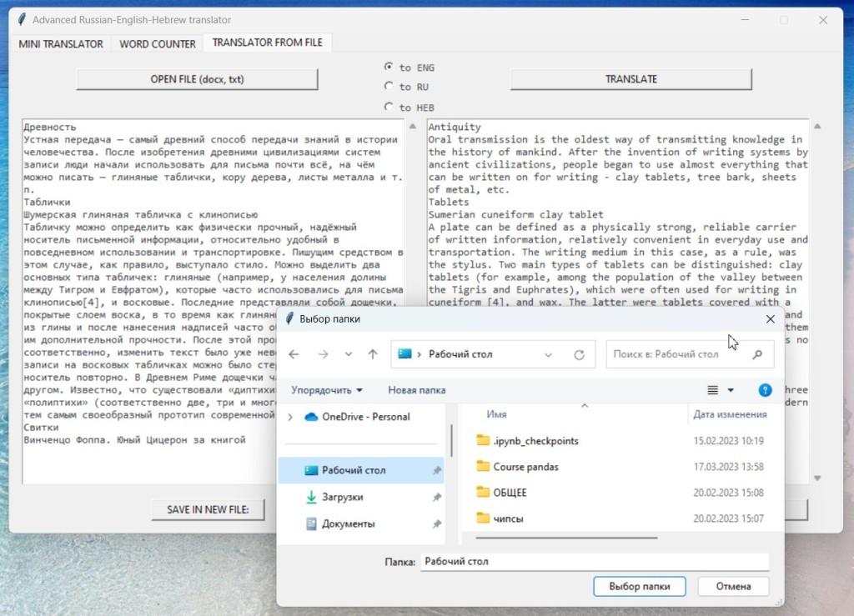Click pin icon next to Рабочий стол

437,470
